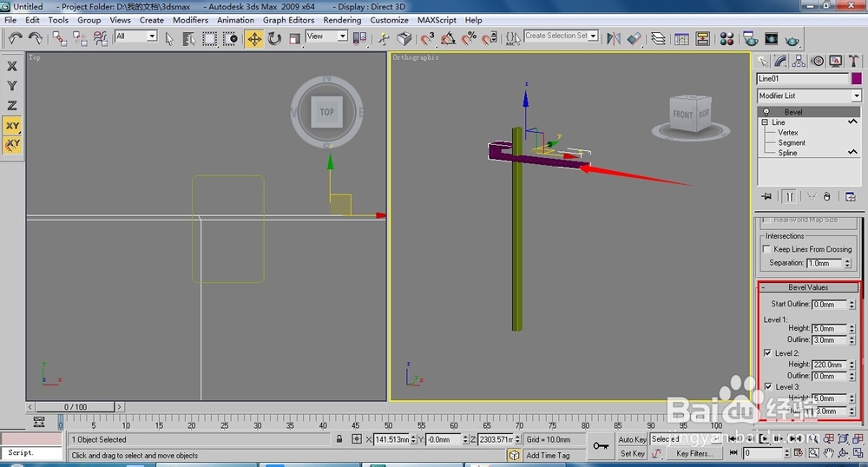Open the MAXScript menu
Screen dimensions: 868x467
437,20
